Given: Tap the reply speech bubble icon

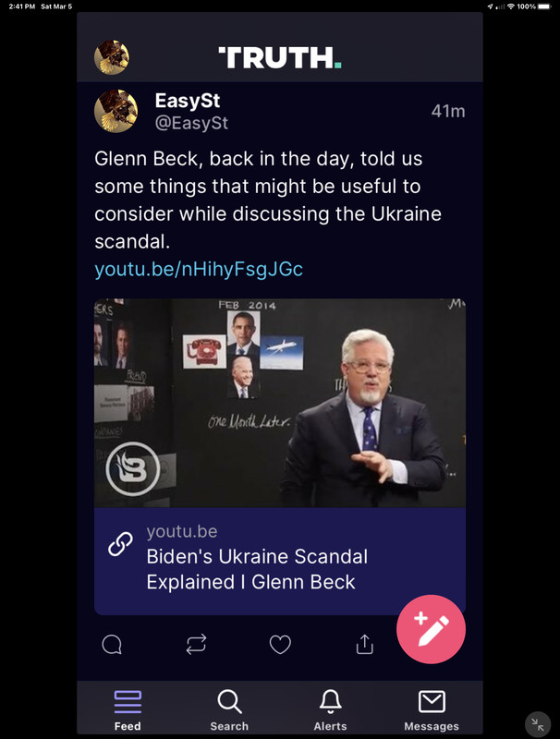Looking at the screenshot, I should coord(112,644).
